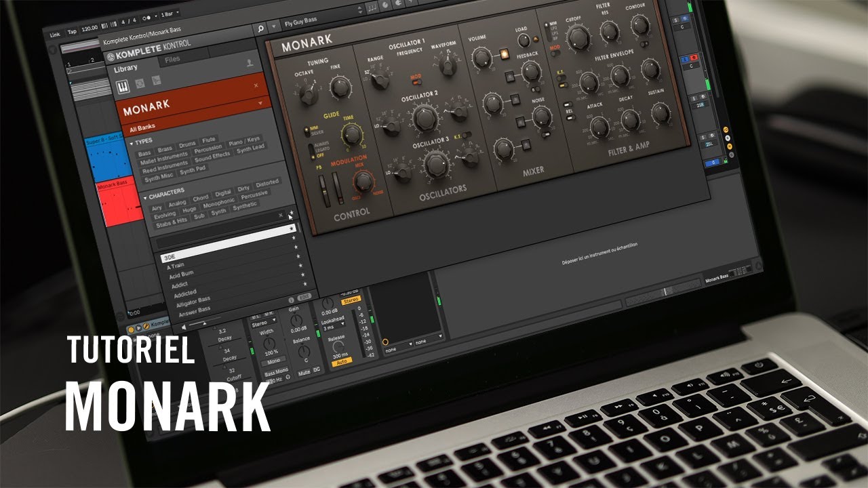Click the EDIT button below the preset list

point(304,297)
